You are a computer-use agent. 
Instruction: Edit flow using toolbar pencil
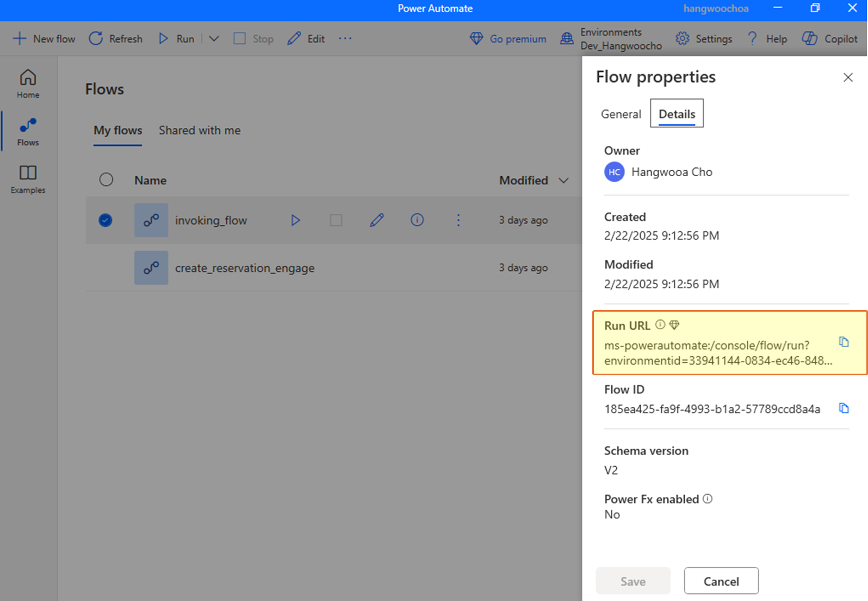pyautogui.click(x=306, y=39)
